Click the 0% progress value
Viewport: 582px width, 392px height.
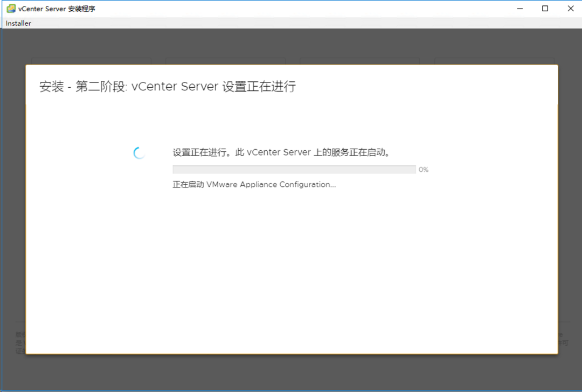pos(424,170)
